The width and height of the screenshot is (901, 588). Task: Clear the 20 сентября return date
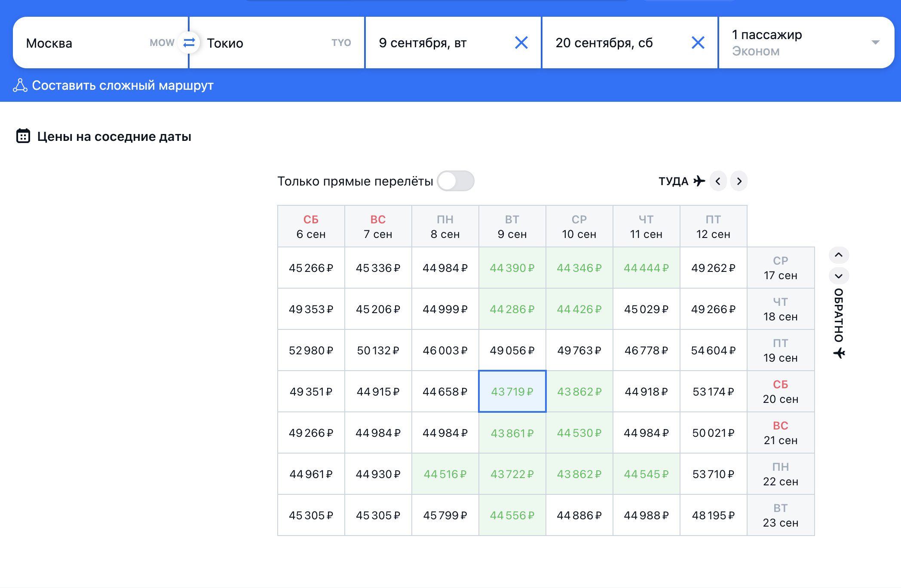click(698, 43)
